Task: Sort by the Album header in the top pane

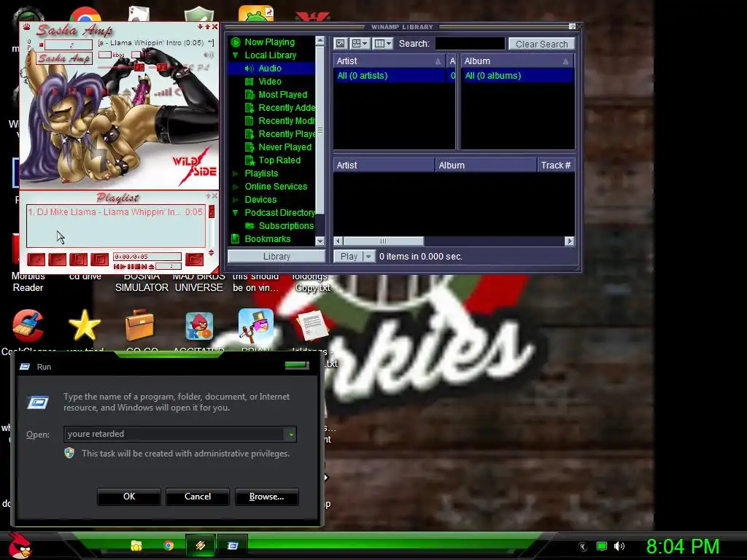Action: click(517, 61)
